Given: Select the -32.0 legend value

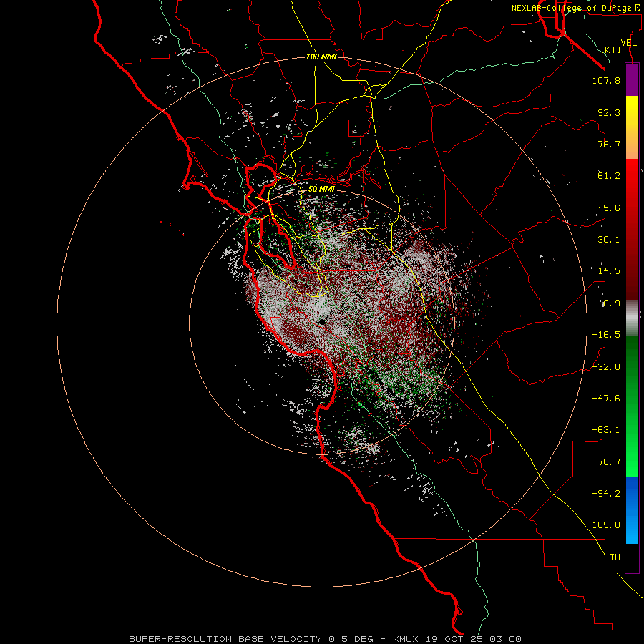Looking at the screenshot, I should tap(606, 367).
